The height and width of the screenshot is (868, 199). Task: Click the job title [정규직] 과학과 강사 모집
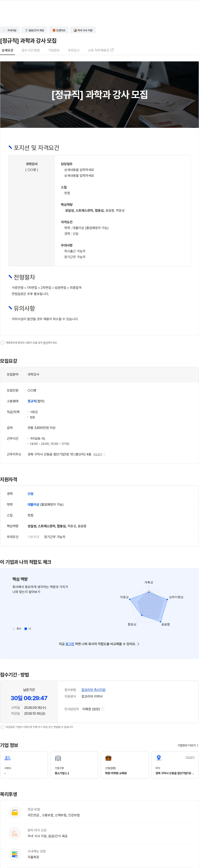click(x=28, y=41)
